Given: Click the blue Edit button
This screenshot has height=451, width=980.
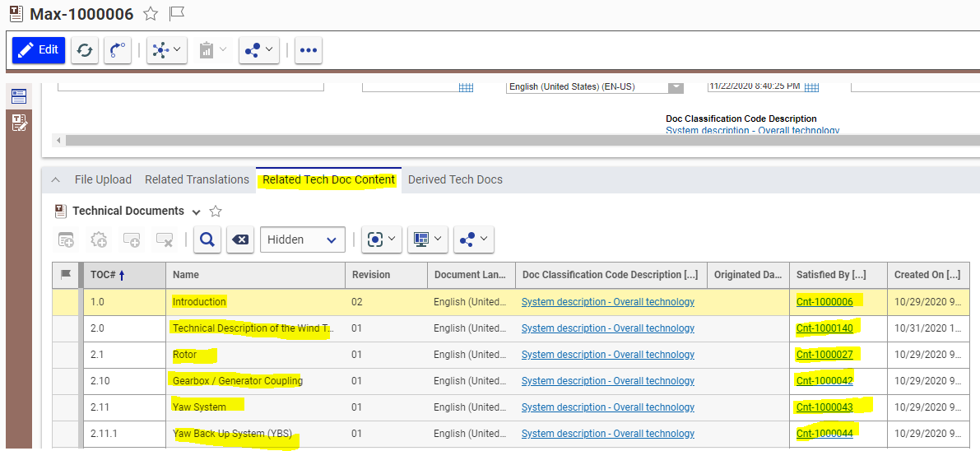Looking at the screenshot, I should tap(38, 50).
